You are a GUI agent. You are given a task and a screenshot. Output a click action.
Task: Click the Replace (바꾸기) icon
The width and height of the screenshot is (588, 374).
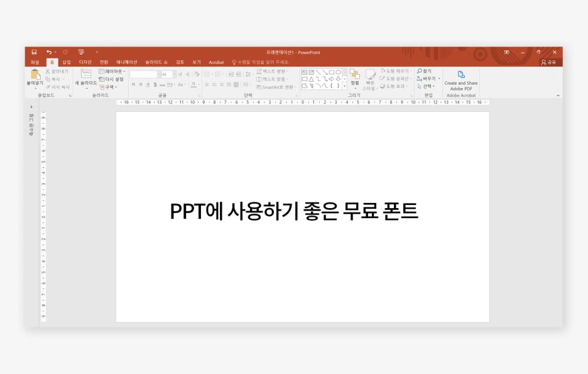click(x=428, y=78)
